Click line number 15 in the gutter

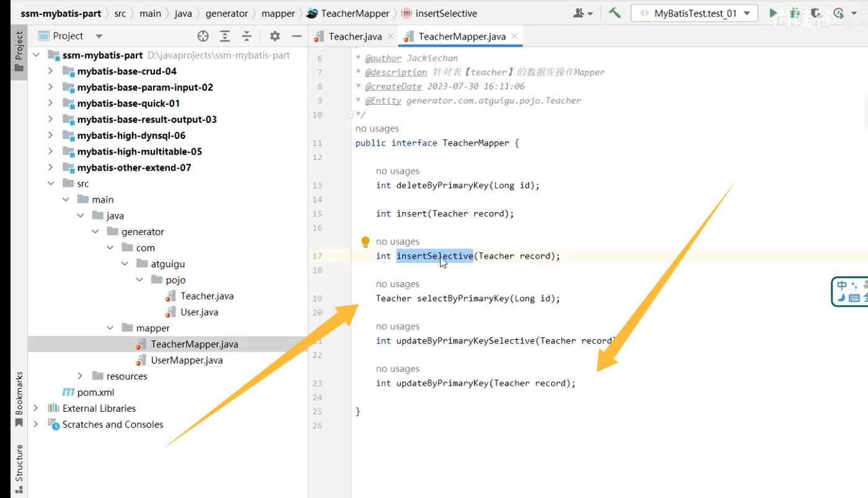[318, 214]
